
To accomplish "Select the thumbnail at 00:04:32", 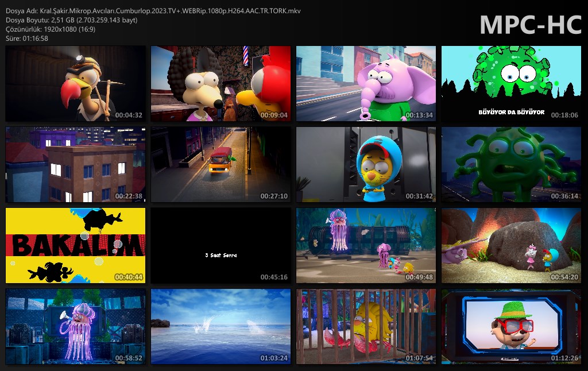I will coord(75,84).
